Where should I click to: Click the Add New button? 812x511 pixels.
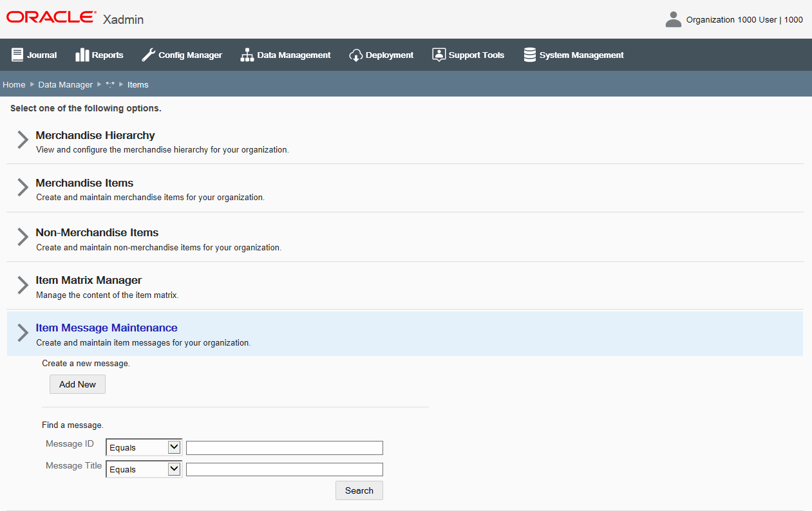pyautogui.click(x=77, y=384)
